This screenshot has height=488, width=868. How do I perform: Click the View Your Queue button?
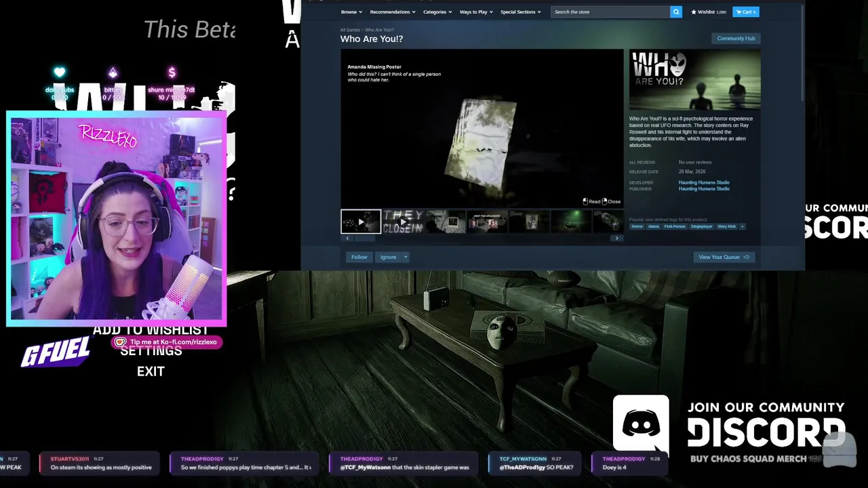[724, 257]
